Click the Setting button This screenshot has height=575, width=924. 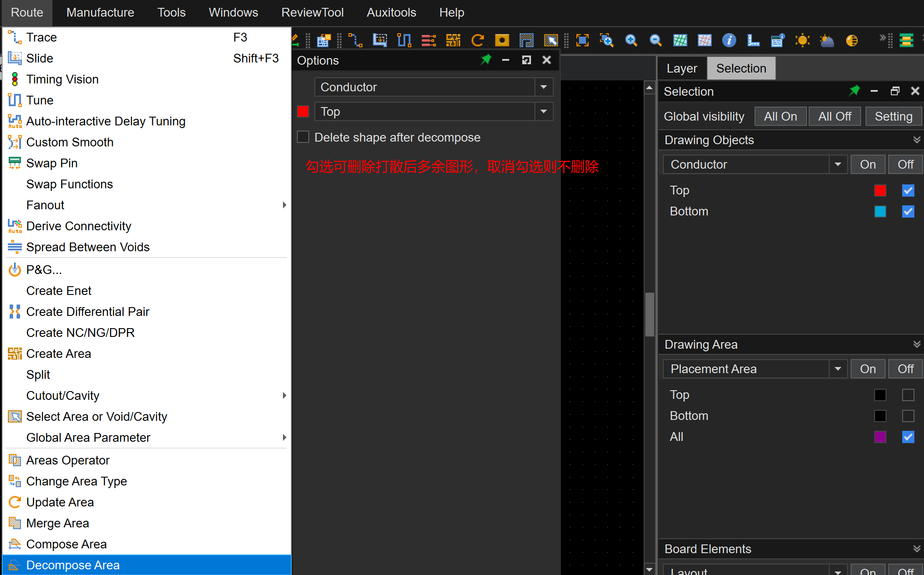(893, 116)
